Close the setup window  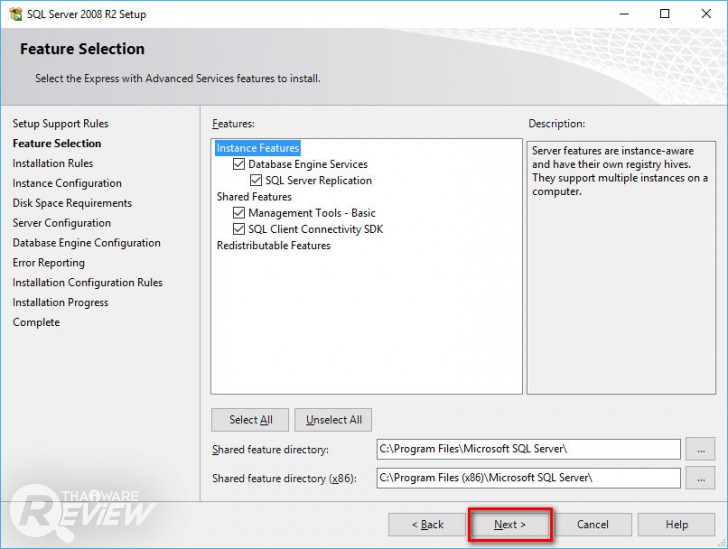pos(706,14)
